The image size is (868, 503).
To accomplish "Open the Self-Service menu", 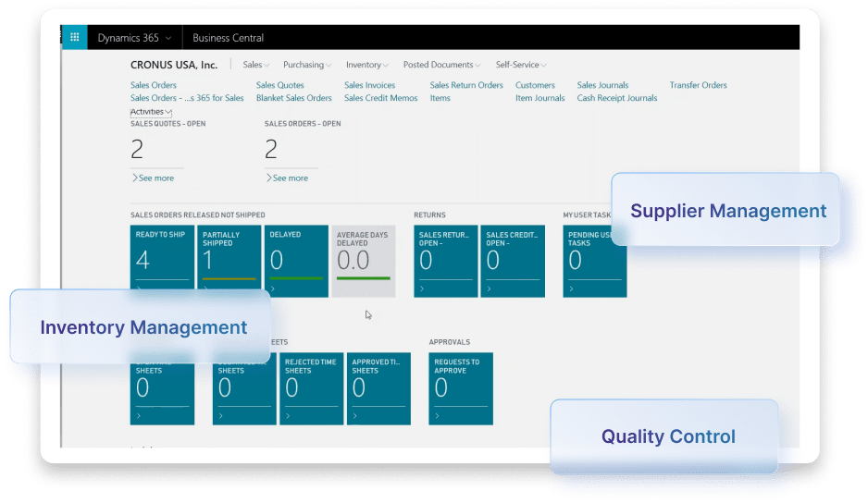I will coord(521,65).
